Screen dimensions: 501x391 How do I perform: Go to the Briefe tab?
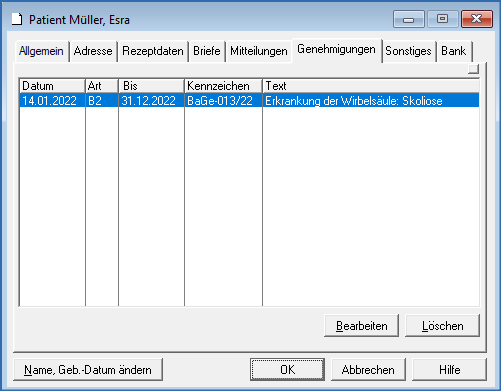click(207, 51)
